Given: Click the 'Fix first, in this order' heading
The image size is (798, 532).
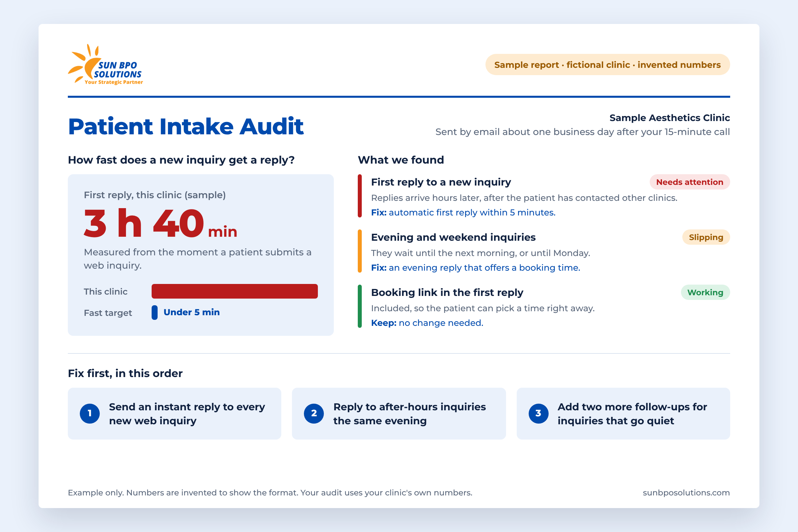Looking at the screenshot, I should 125,373.
